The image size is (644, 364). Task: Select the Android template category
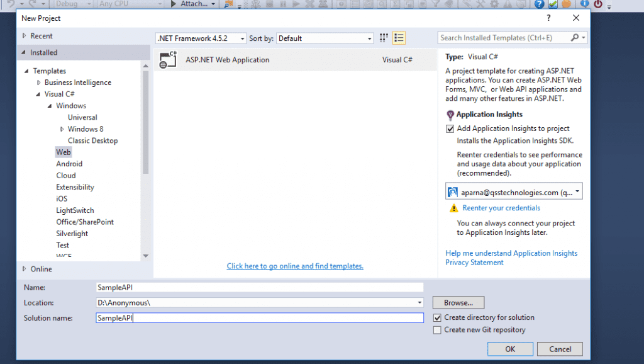click(x=69, y=164)
